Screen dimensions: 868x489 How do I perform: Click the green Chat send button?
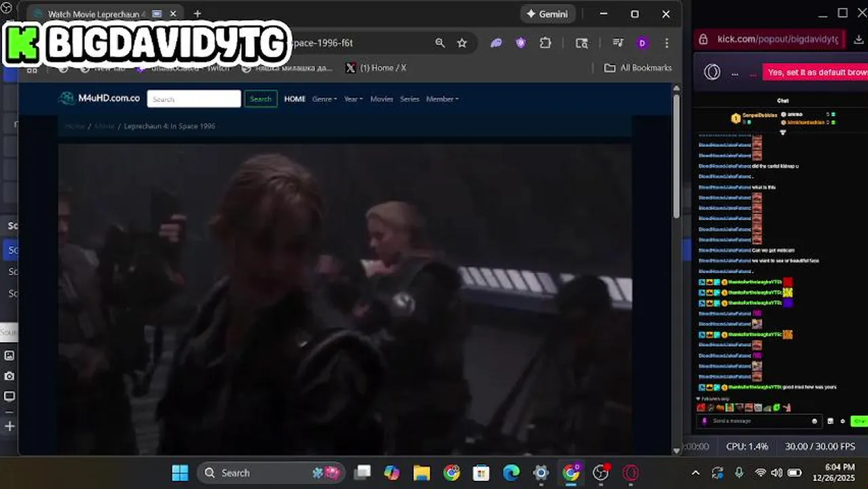[858, 421]
